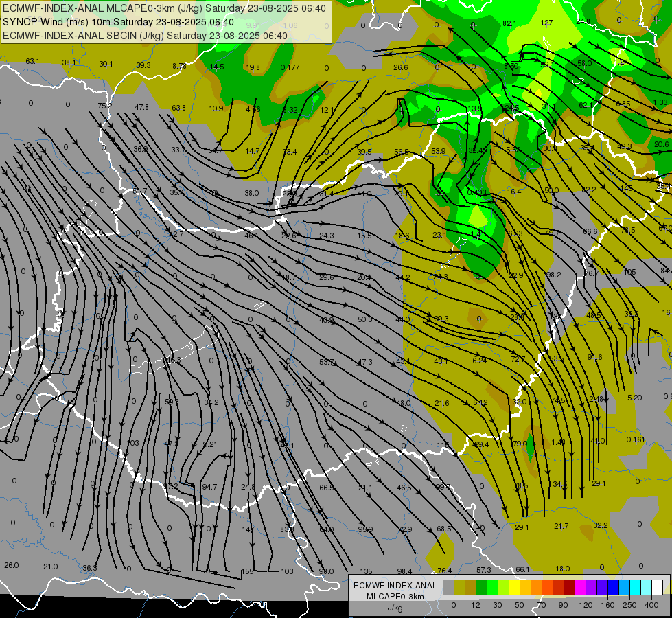Click the J/kg unit label in legend
The width and height of the screenshot is (672, 618).
coord(395,608)
